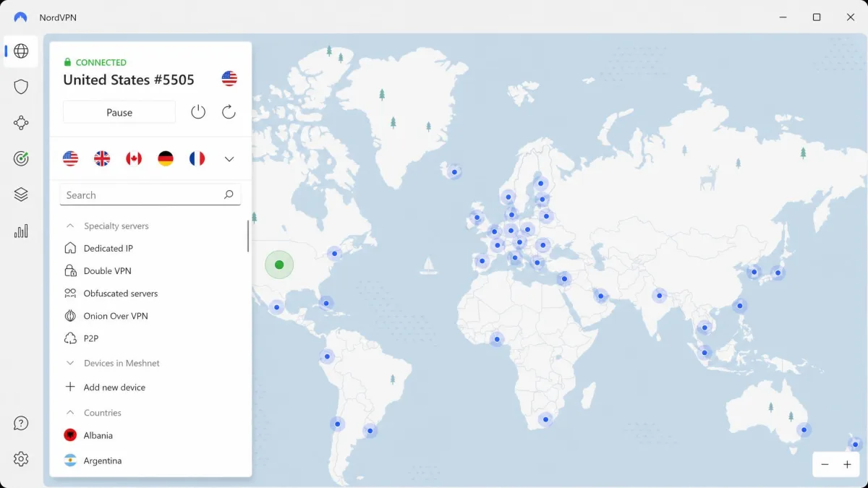Quick connect to United Kingdom flag
This screenshot has height=488, width=868.
(102, 158)
